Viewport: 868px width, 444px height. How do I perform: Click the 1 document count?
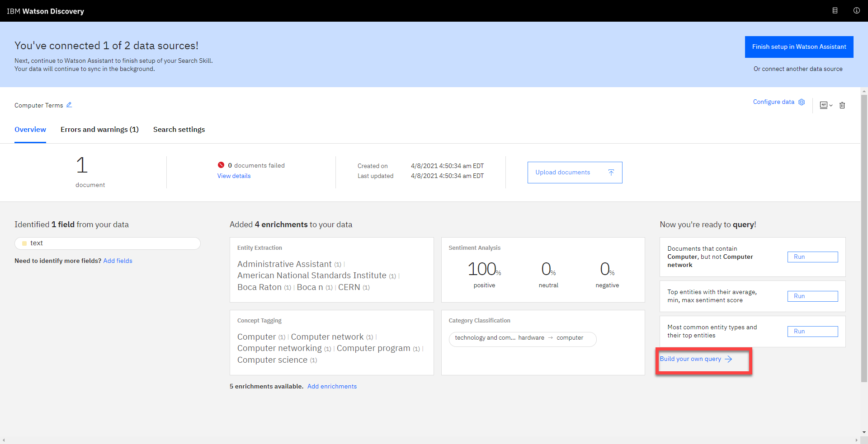(82, 165)
